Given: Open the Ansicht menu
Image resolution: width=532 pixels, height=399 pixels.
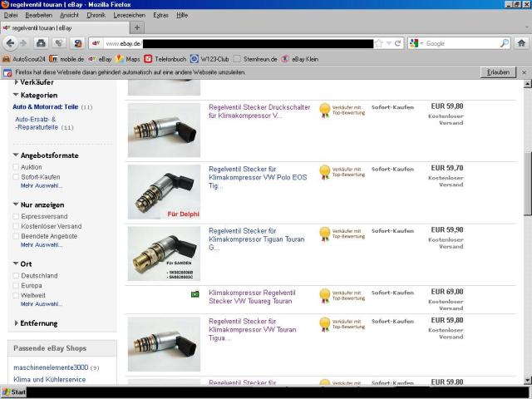Looking at the screenshot, I should pyautogui.click(x=69, y=15).
